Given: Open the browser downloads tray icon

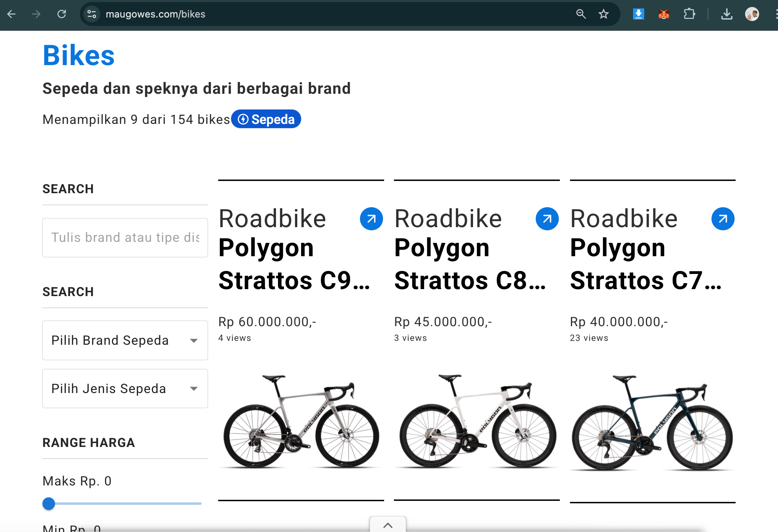Looking at the screenshot, I should (727, 14).
